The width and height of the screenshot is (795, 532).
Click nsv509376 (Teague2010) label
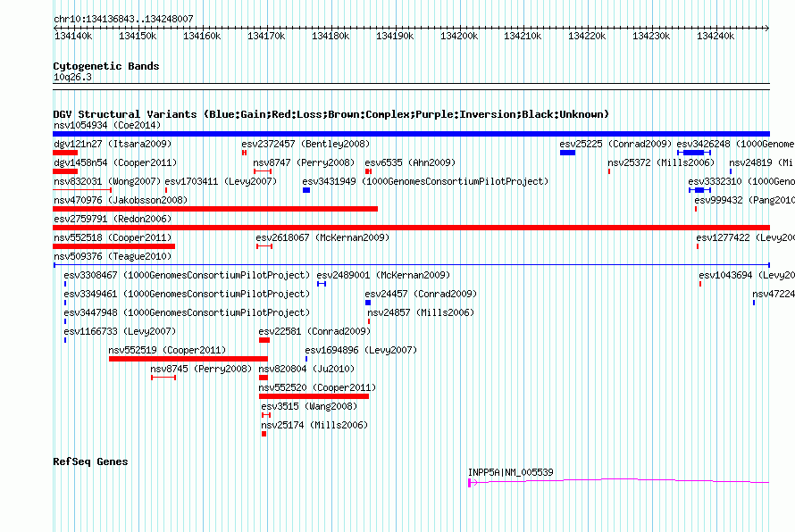pos(113,256)
